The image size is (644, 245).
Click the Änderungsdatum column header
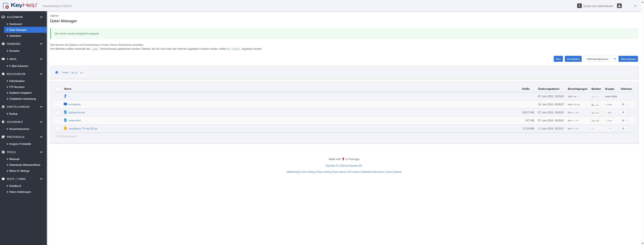[549, 89]
